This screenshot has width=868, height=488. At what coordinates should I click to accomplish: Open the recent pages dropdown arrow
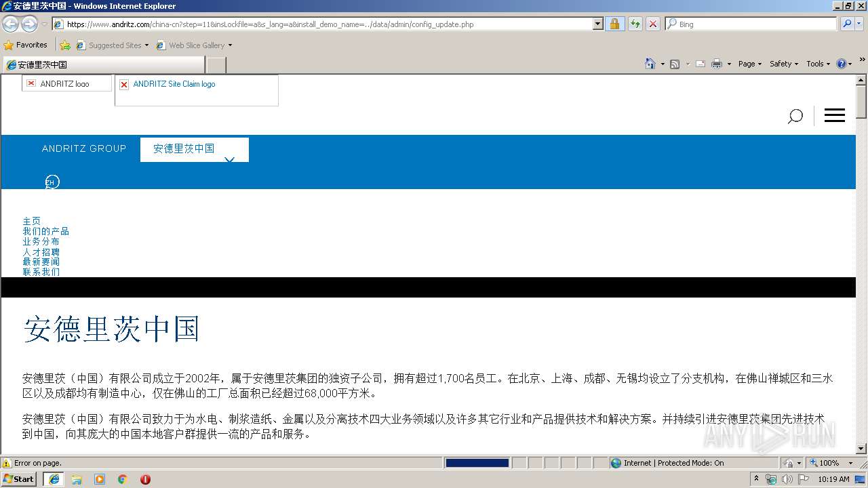44,24
